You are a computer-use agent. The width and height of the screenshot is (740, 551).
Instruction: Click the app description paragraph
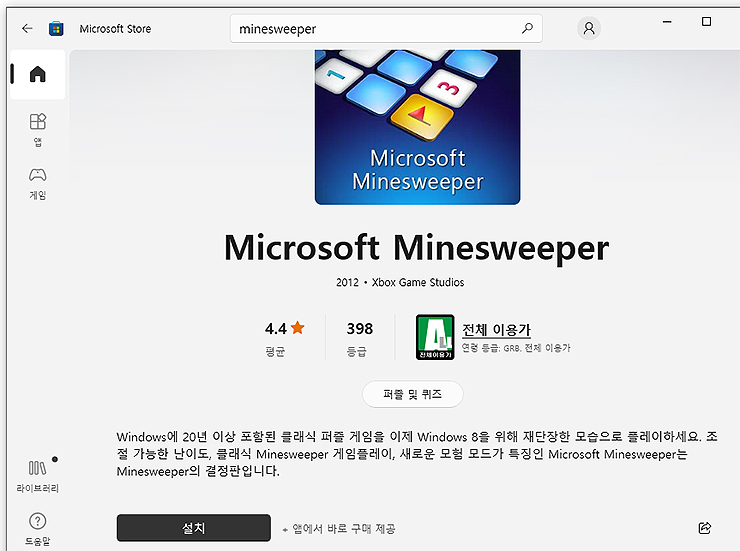[x=417, y=453]
